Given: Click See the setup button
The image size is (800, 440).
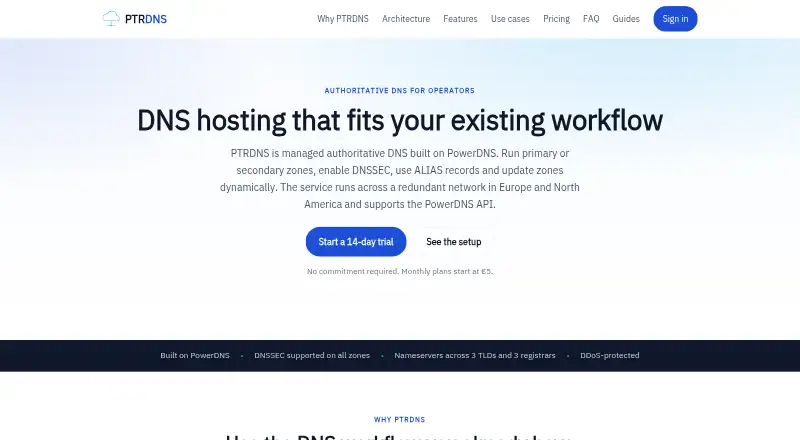Looking at the screenshot, I should coord(454,241).
